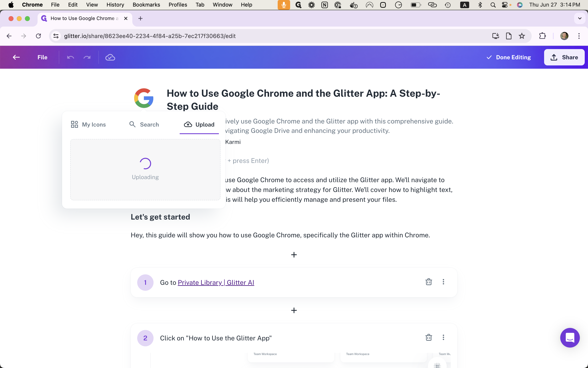Open the File menu in Glitter toolbar

click(x=42, y=57)
